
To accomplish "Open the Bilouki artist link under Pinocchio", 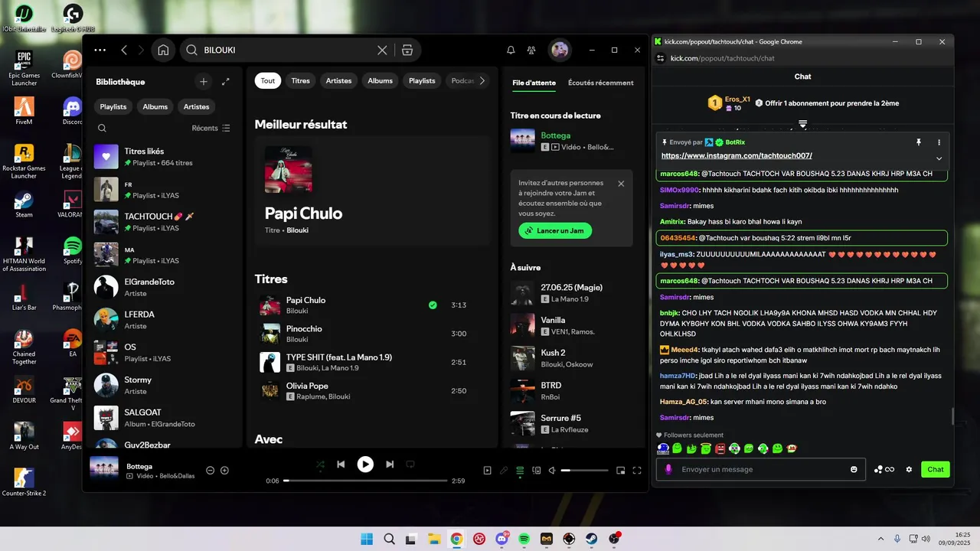I will tap(297, 339).
